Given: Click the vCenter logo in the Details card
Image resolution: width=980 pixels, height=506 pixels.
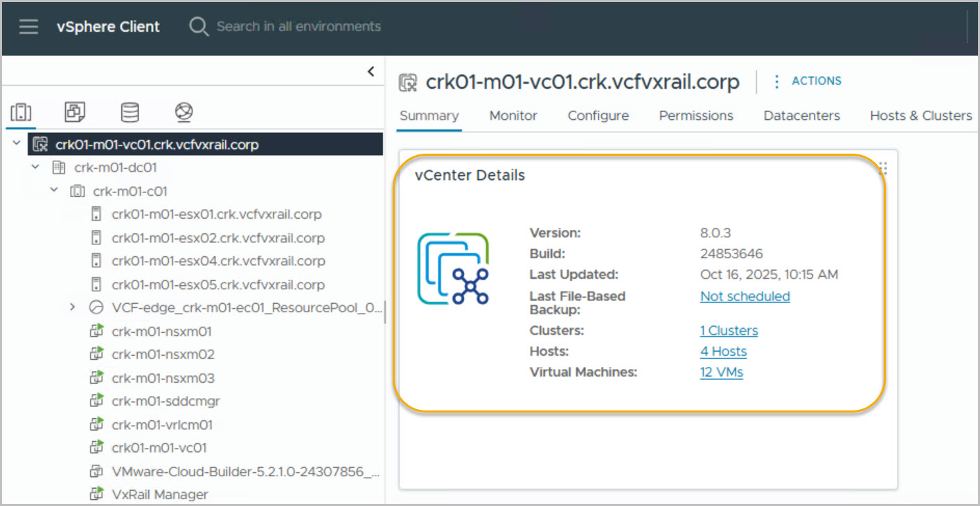Looking at the screenshot, I should point(454,269).
